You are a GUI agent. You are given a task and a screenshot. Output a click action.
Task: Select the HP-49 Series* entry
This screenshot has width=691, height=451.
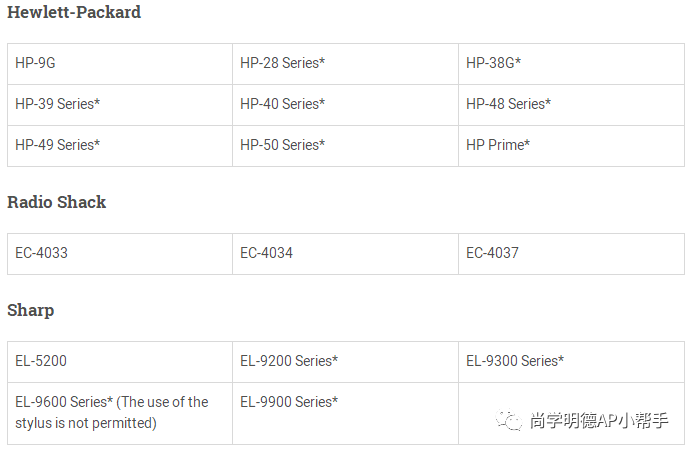pyautogui.click(x=120, y=146)
